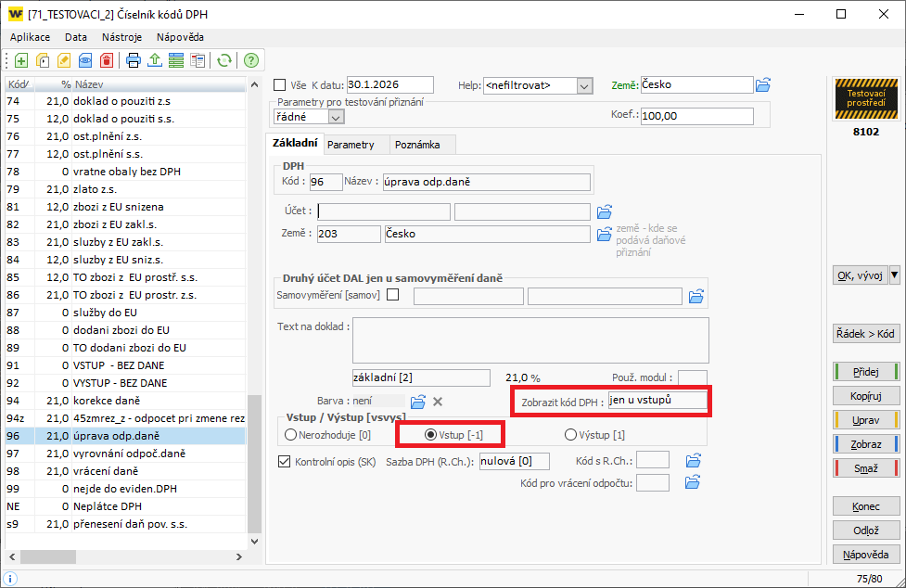This screenshot has height=588, width=906.
Task: Select row NE Neplátce DPH
Action: click(x=126, y=506)
